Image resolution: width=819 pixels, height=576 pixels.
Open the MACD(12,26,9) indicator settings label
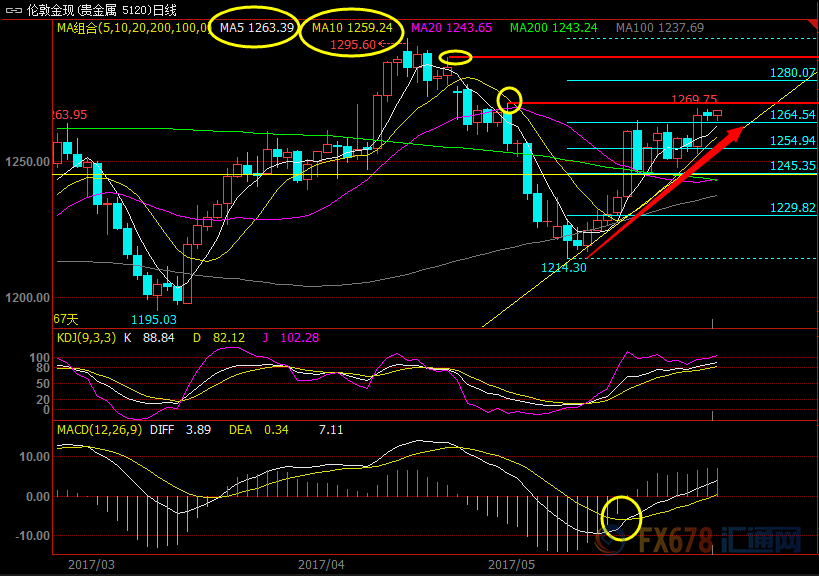coord(100,429)
